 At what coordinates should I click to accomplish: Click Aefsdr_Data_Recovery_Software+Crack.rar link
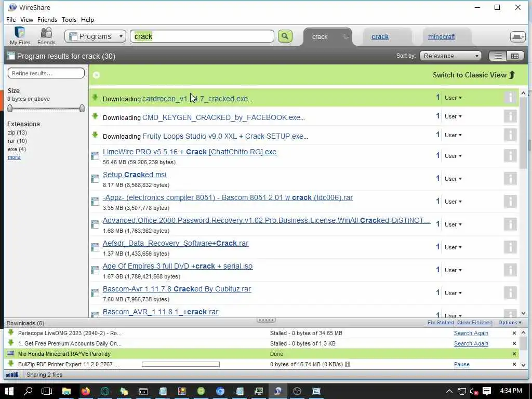coord(176,243)
